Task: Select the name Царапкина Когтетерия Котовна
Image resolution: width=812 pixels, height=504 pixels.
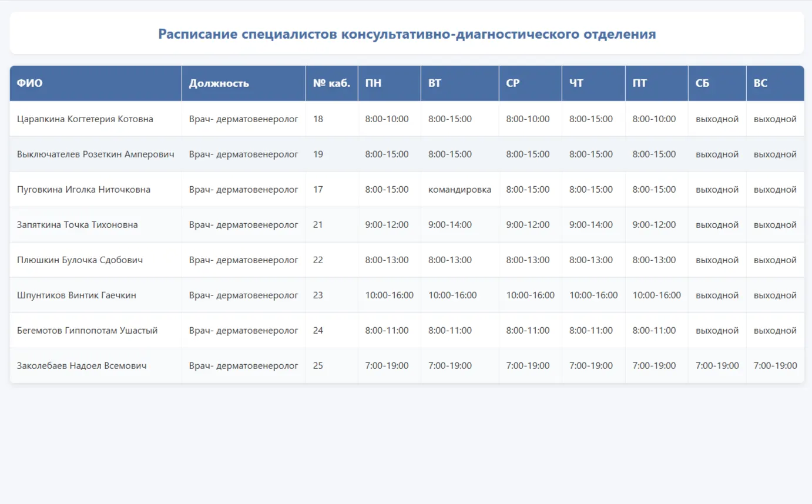Action: pyautogui.click(x=82, y=119)
